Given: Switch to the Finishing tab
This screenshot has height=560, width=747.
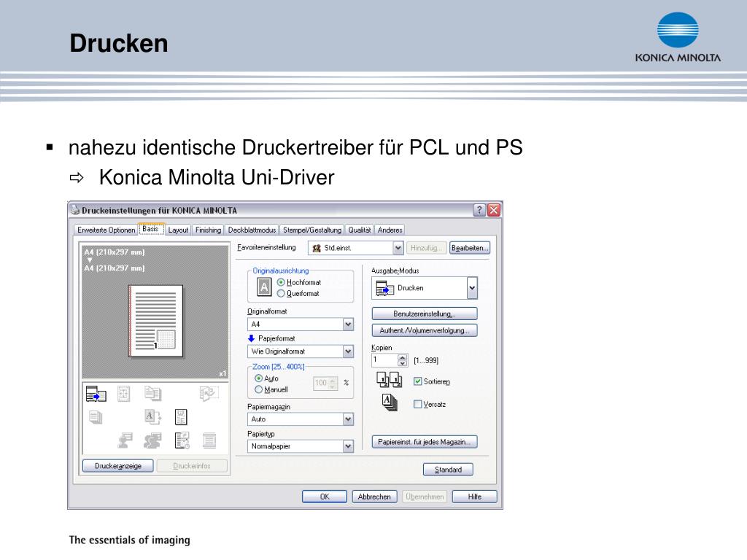Looking at the screenshot, I should point(208,230).
